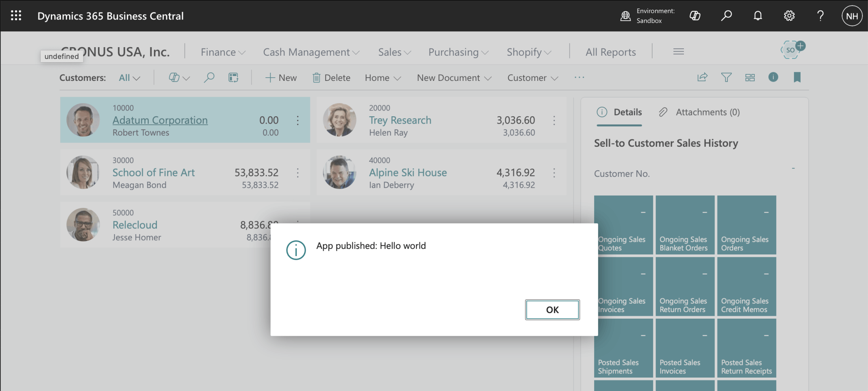Expand the New Document dropdown
The image size is (868, 391).
click(454, 78)
